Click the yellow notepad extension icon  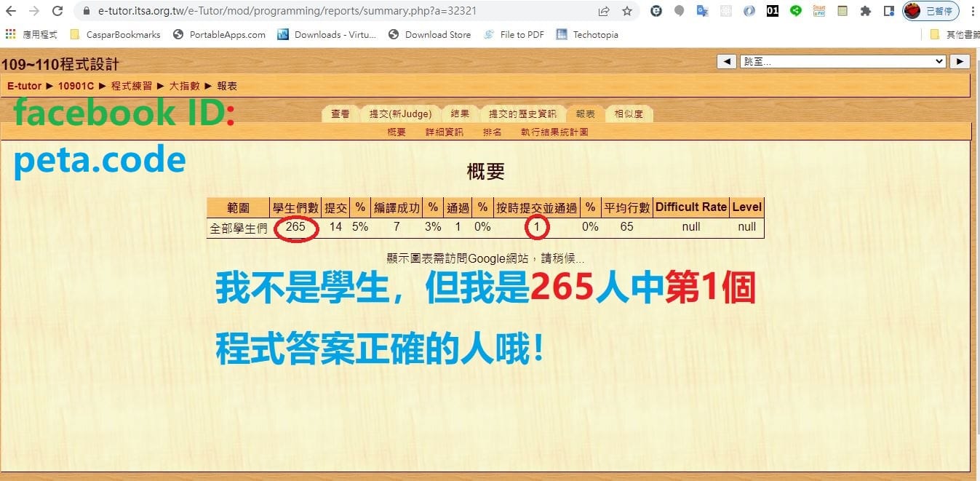pyautogui.click(x=842, y=12)
